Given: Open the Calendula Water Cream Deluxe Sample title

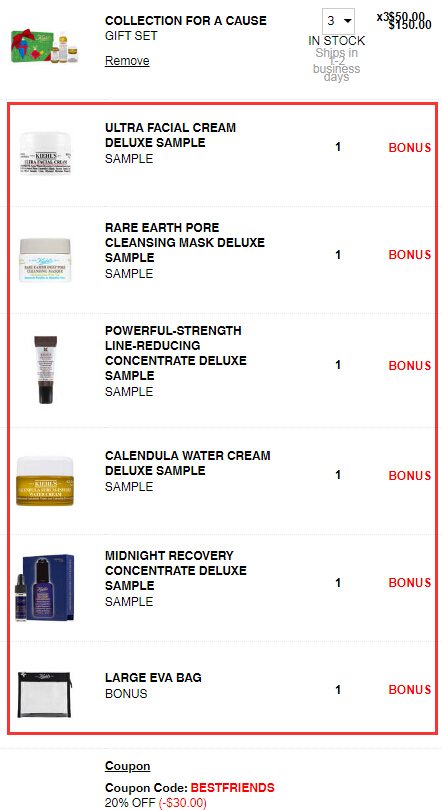Looking at the screenshot, I should (x=187, y=463).
